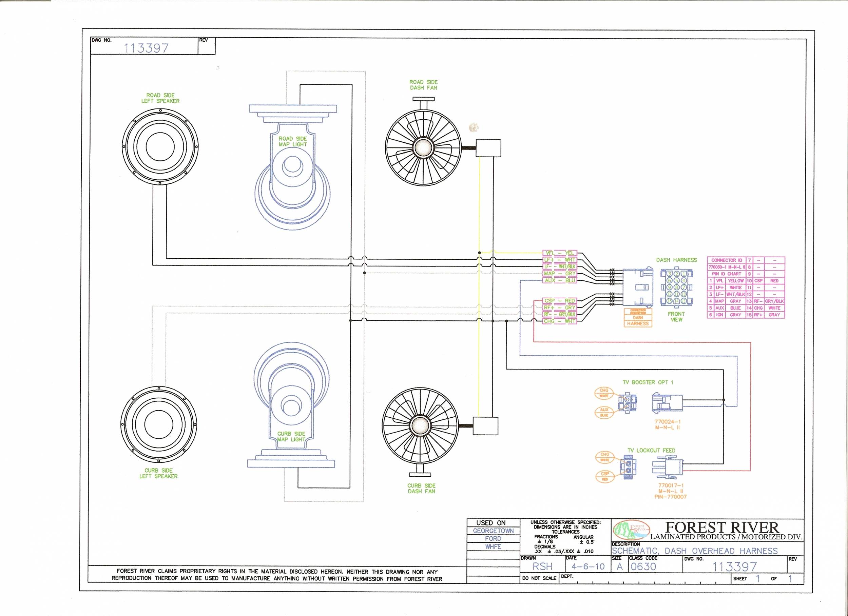Select the road side map light drawing
Image resolution: width=848 pixels, height=616 pixels.
pos(293,167)
